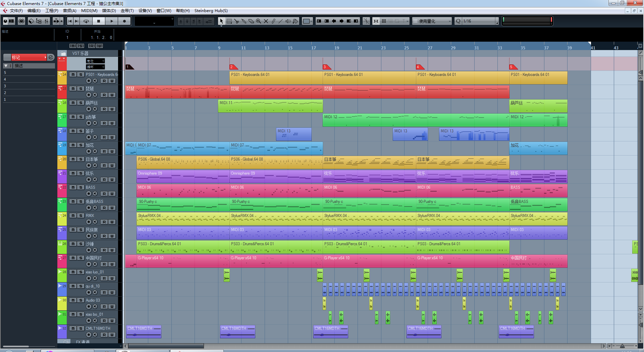Select marker row 4 in the list

tap(29, 79)
